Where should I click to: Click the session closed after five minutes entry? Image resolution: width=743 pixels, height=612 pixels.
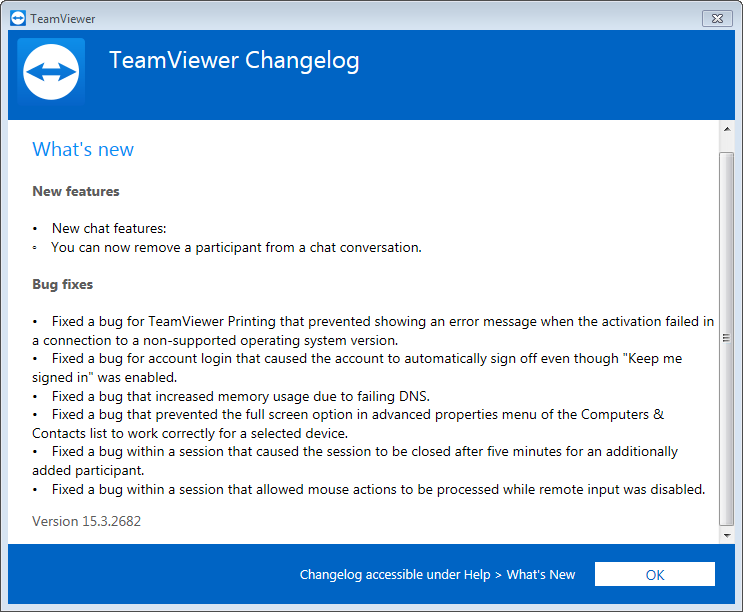coord(355,460)
